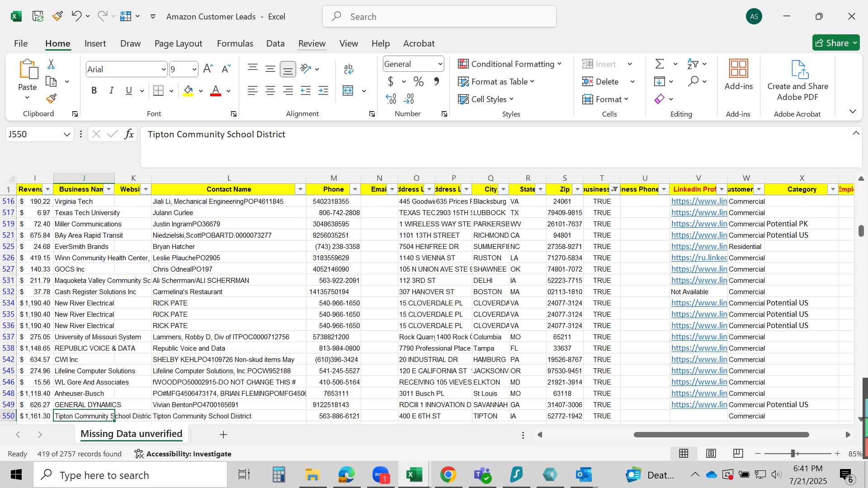This screenshot has width=868, height=488.
Task: Click the Save icon in quick access toolbar
Action: [x=38, y=17]
